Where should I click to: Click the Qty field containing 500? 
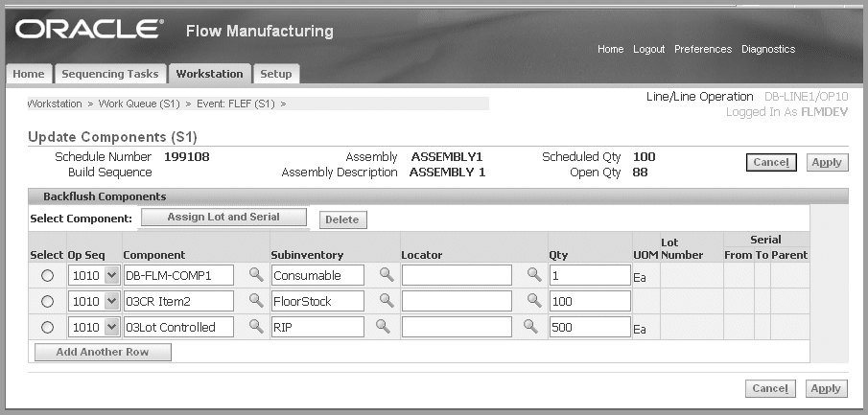tap(590, 327)
